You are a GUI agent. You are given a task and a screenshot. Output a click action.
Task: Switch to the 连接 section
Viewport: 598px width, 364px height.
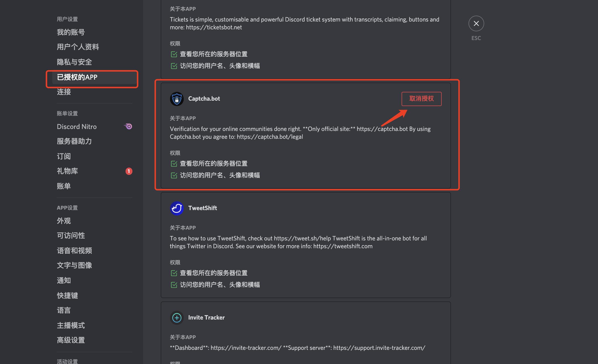coord(64,92)
